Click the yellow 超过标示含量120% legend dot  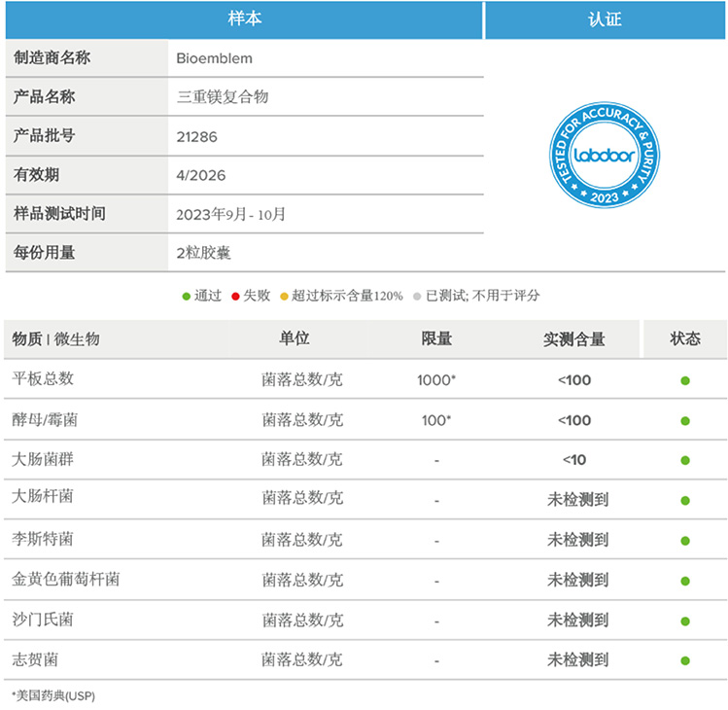284,296
